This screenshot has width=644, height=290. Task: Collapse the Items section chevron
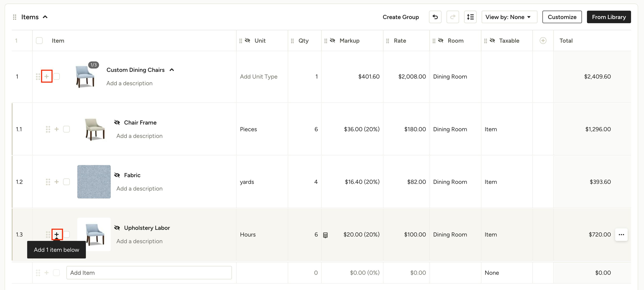tap(45, 17)
